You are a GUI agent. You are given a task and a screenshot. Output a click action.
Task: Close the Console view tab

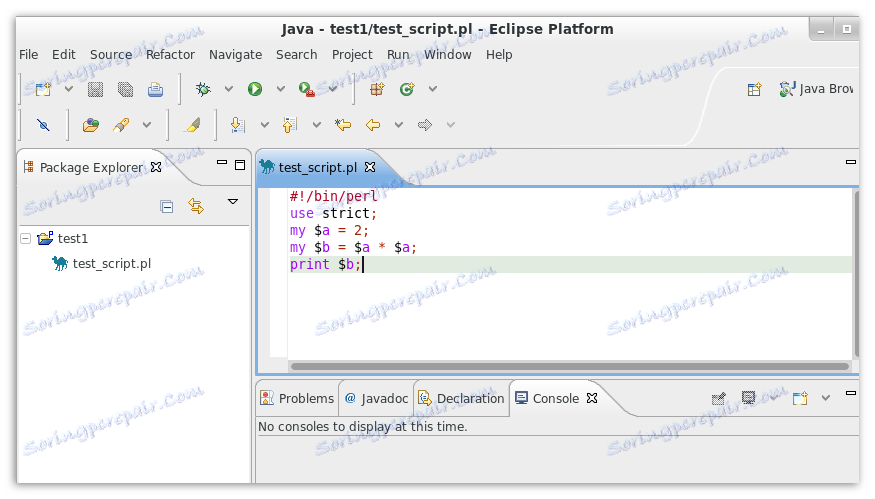[592, 398]
